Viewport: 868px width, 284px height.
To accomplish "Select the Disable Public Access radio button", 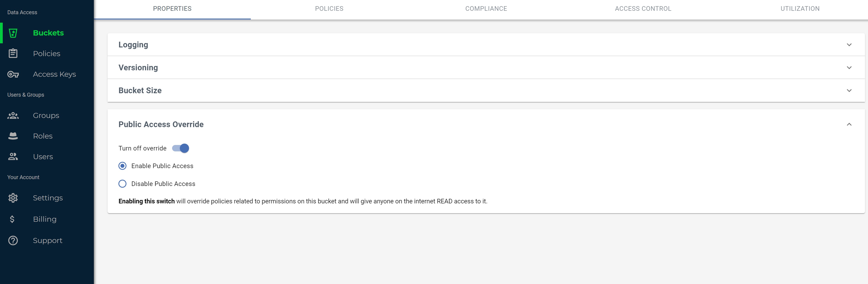I will [x=122, y=184].
